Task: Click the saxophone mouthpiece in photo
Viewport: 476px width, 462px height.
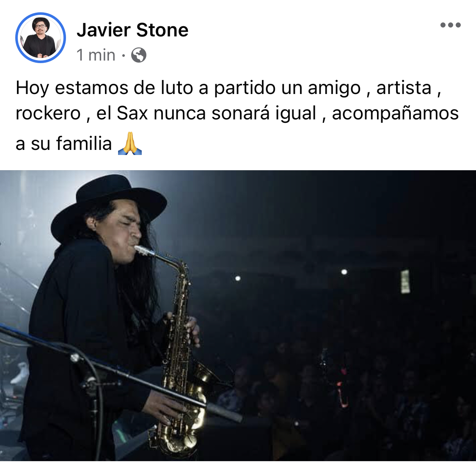Action: coord(145,251)
